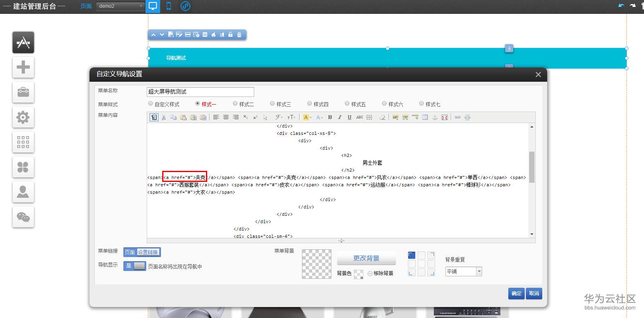
Task: Apply strikethrough ABC formatting
Action: coord(360,117)
